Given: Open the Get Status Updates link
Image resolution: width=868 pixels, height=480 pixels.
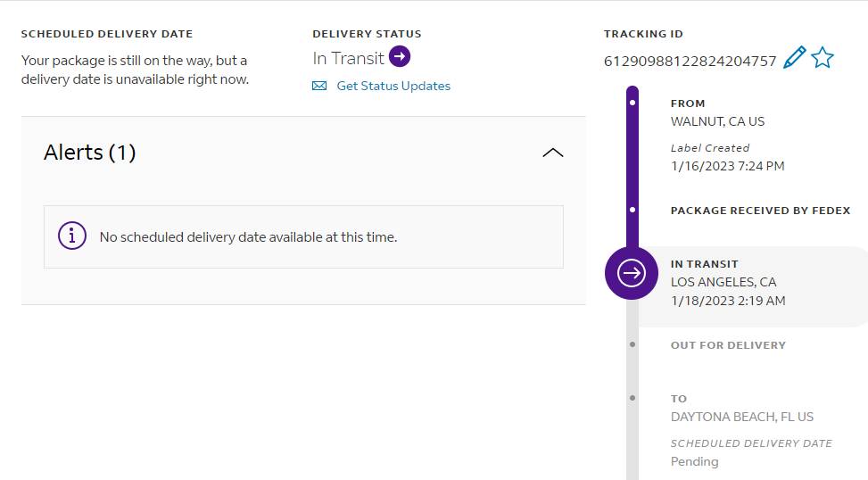Looking at the screenshot, I should click(x=393, y=87).
